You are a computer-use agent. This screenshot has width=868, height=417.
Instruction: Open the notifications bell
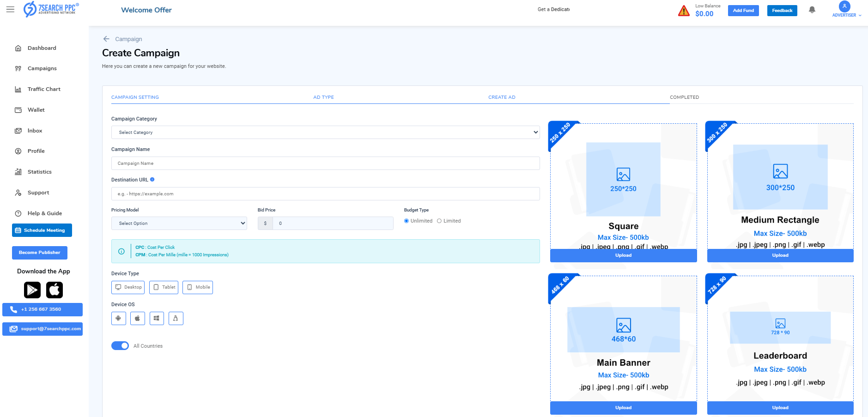tap(812, 10)
